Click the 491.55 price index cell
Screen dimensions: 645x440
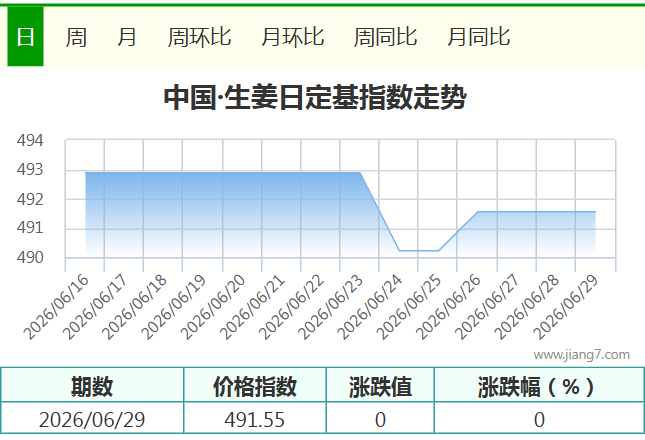point(255,419)
